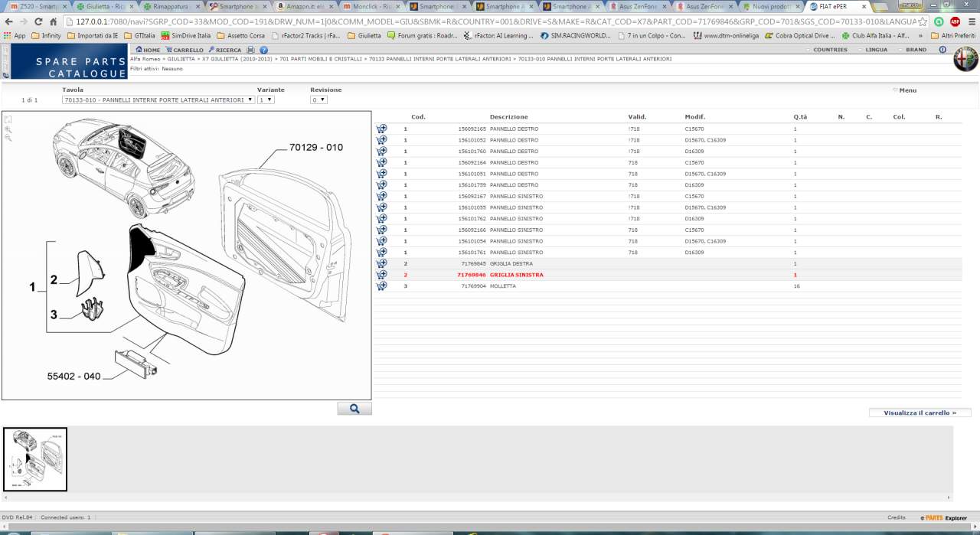Viewport: 980px width, 535px height.
Task: Switch to the Monclick browser tab
Action: coord(370,6)
